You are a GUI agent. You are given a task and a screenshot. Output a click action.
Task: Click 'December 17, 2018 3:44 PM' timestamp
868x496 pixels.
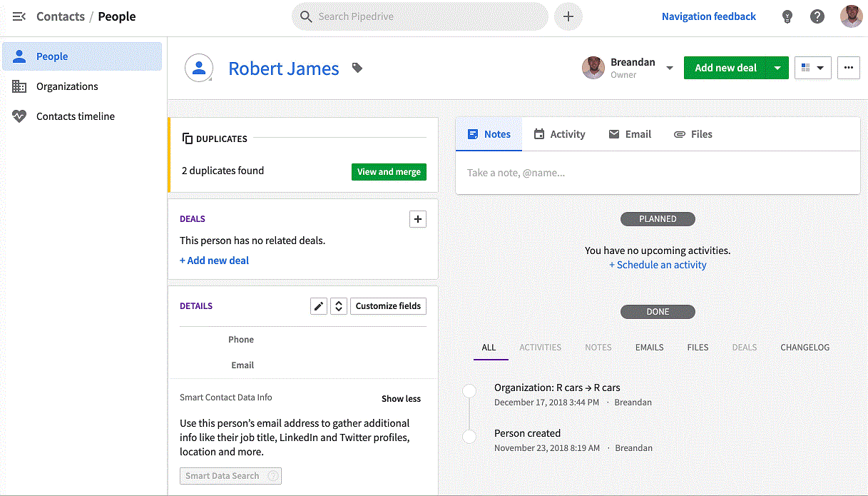pos(547,403)
